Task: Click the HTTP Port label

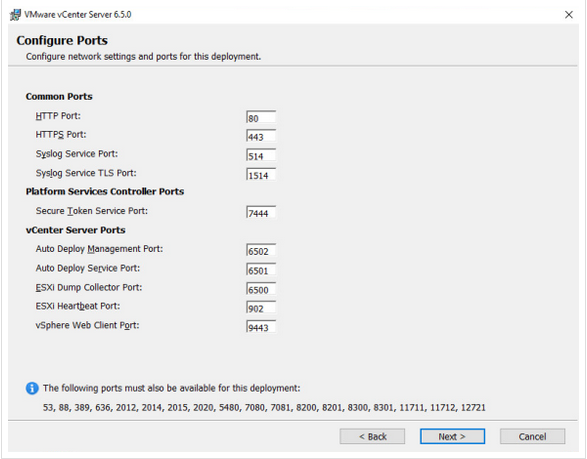Action: [58, 116]
